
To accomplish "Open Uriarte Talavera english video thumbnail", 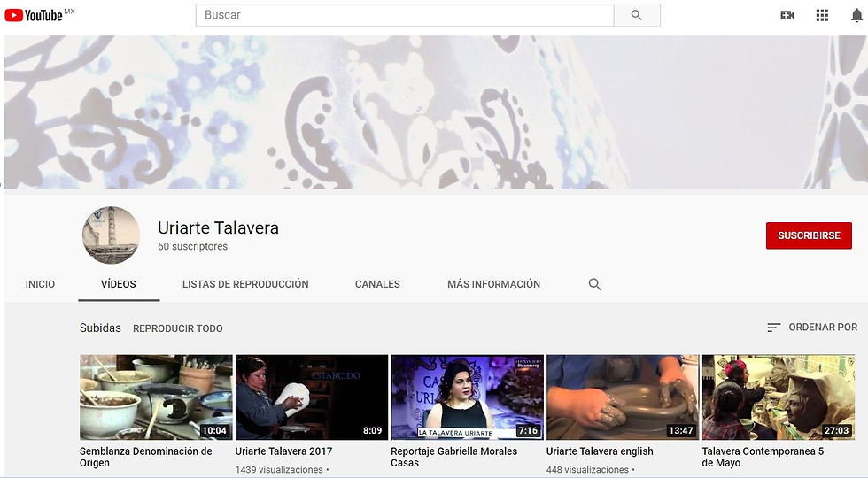I will (x=623, y=397).
